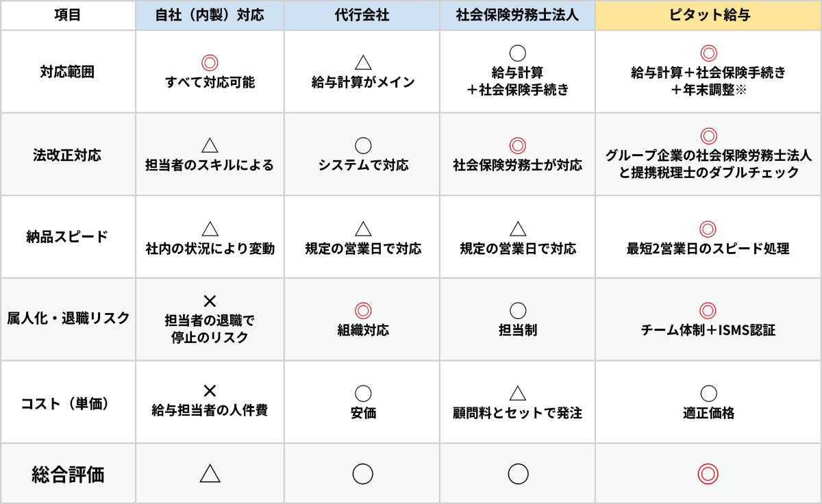Select the 代行会社 column header

coord(363,15)
